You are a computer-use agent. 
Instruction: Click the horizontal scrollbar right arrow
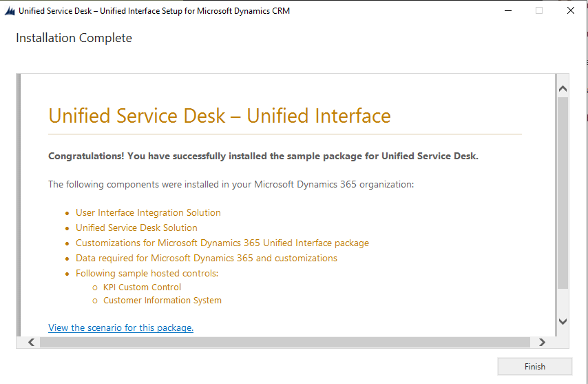(x=542, y=342)
